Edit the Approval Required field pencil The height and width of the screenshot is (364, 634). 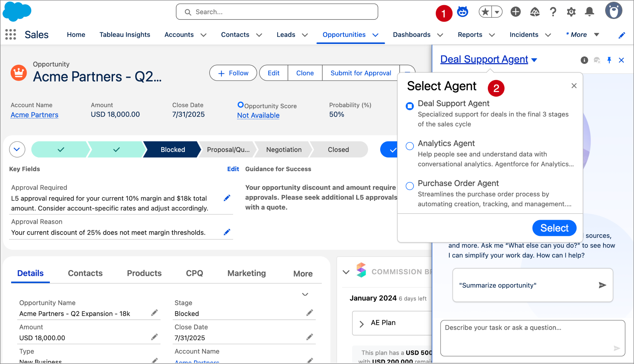227,198
